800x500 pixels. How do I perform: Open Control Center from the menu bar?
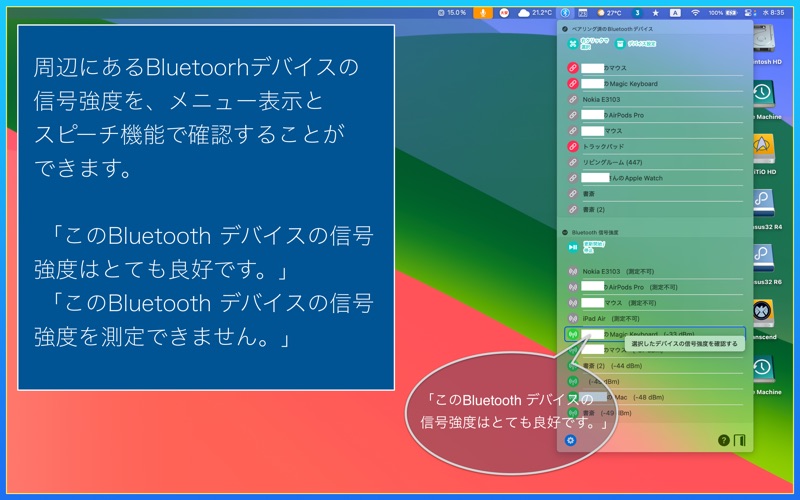click(x=749, y=13)
